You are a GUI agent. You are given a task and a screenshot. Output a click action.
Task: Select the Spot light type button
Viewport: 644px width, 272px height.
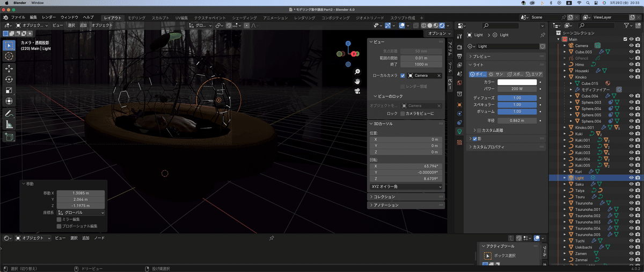pos(515,74)
